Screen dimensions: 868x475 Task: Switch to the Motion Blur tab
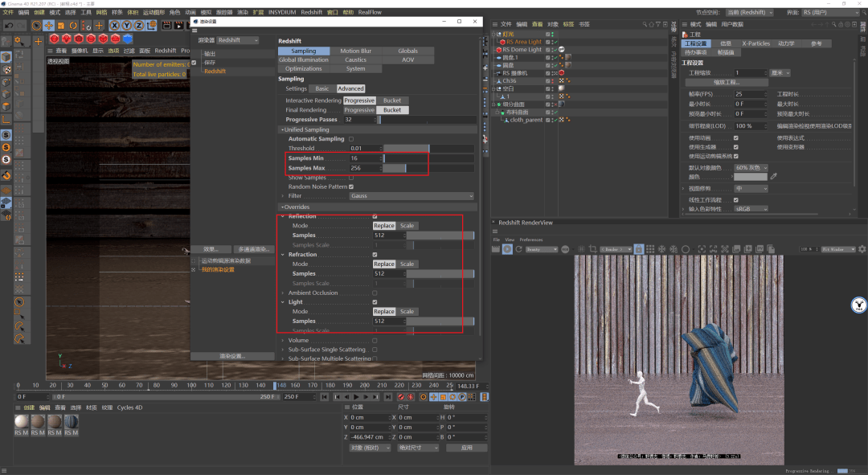coord(355,51)
